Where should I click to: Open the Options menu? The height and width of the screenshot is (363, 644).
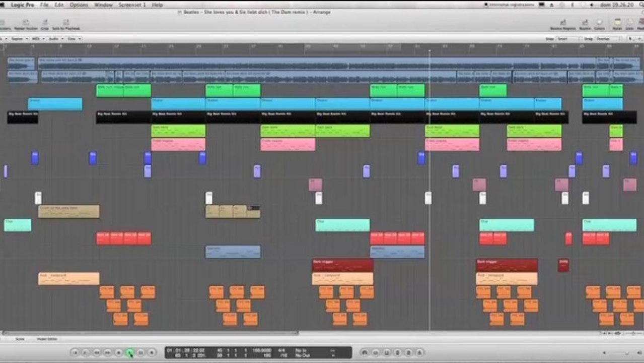tap(79, 5)
